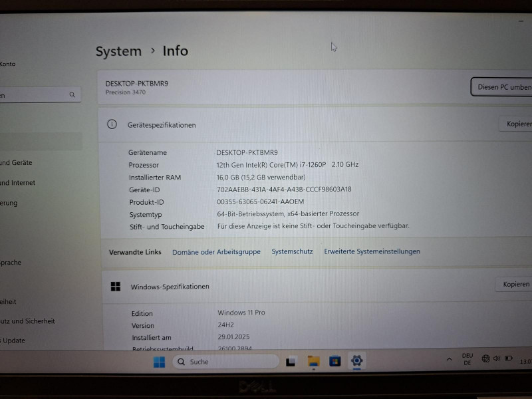Image resolution: width=532 pixels, height=399 pixels.
Task: Click the "Produkt-ID" label
Action: coord(146,202)
